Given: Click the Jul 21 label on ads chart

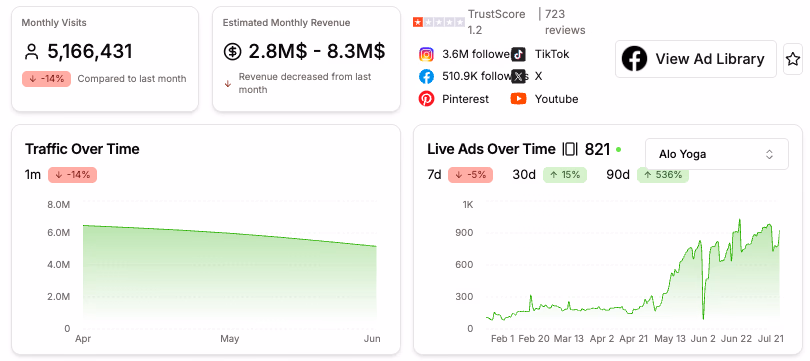Looking at the screenshot, I should click(772, 339).
